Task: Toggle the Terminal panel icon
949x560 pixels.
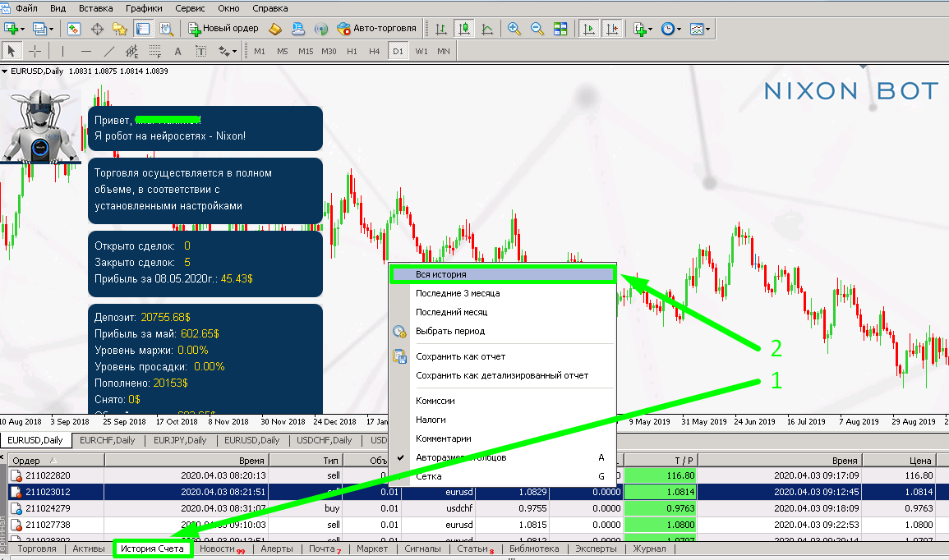Action: point(143,29)
